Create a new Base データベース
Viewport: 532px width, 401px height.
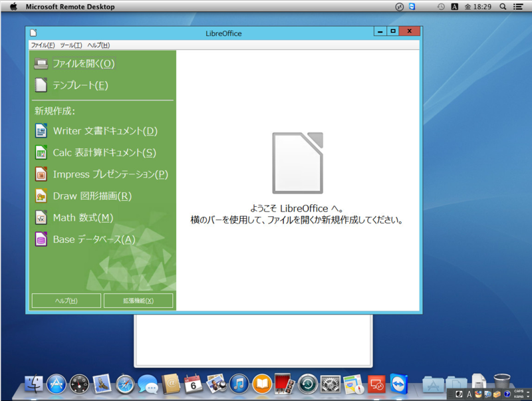[x=94, y=239]
